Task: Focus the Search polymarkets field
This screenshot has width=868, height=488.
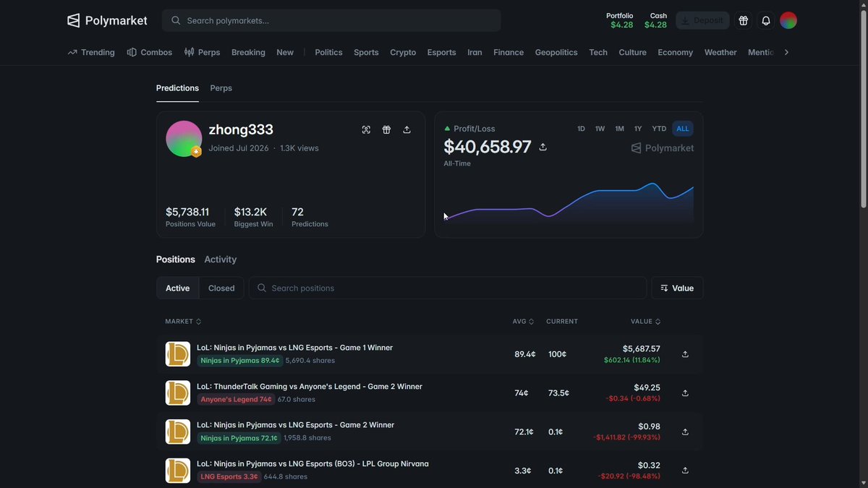Action: 331,20
